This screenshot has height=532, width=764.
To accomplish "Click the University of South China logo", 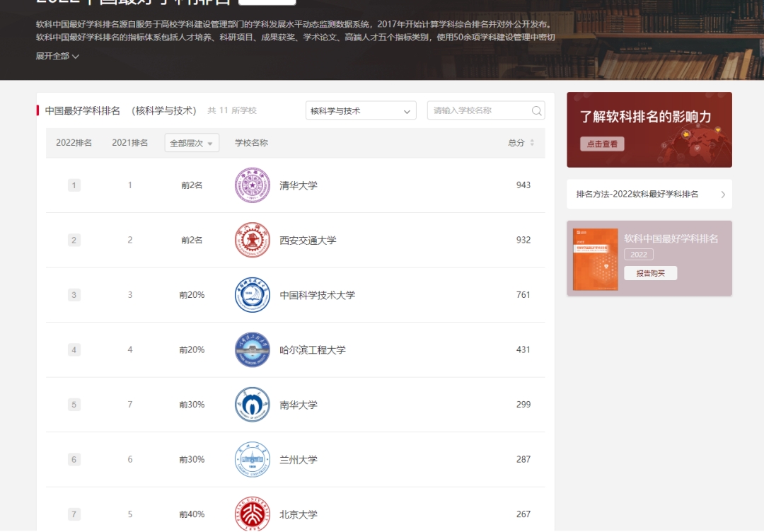I will (253, 405).
